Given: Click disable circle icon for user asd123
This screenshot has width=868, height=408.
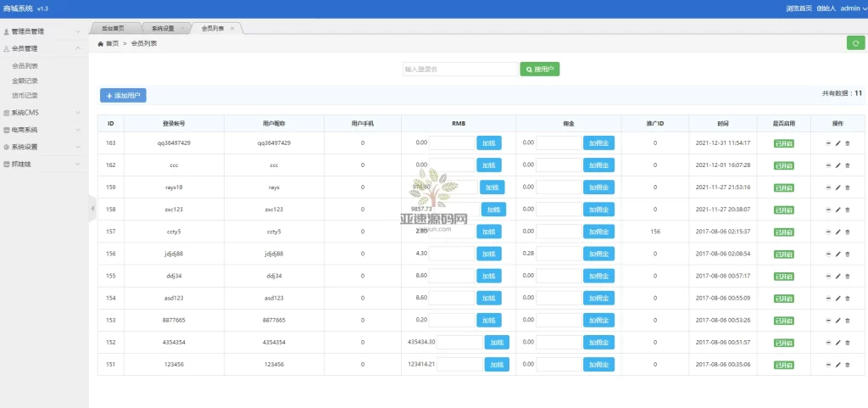Looking at the screenshot, I should coord(828,299).
